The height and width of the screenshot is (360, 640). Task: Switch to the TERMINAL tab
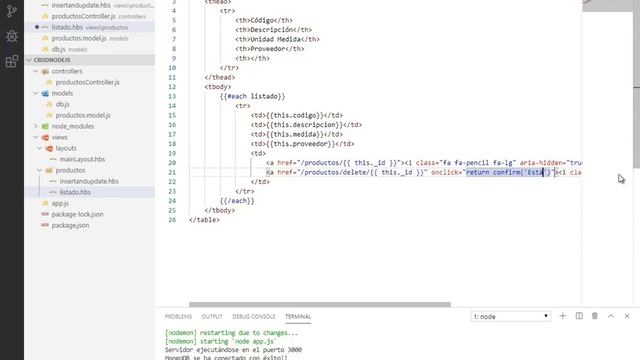tap(298, 316)
